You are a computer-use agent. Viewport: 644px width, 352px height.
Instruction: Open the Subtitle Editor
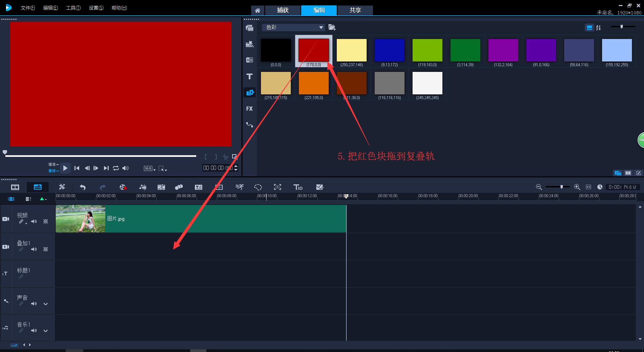199,187
